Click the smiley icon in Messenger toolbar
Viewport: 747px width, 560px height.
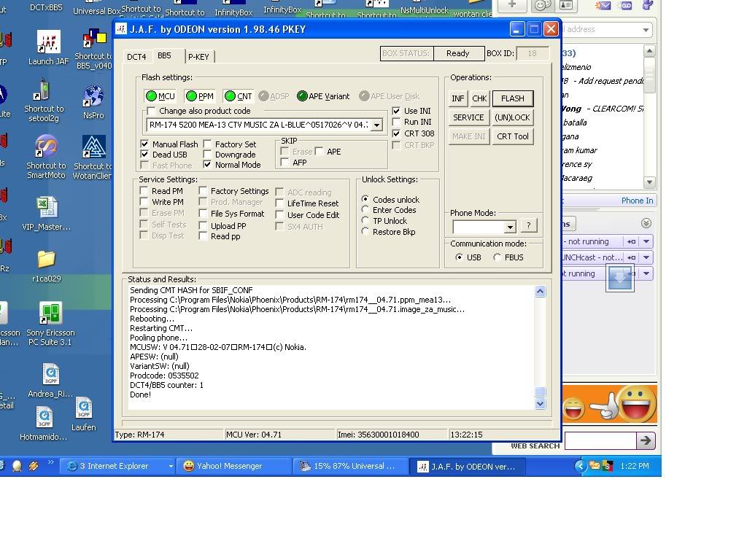click(542, 6)
